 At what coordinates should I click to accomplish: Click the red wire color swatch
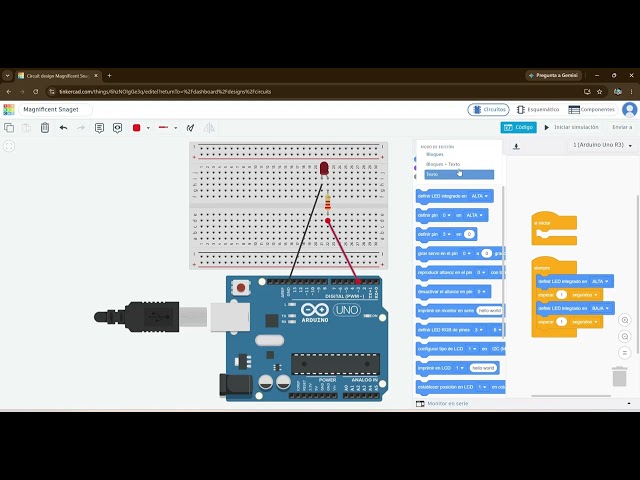click(x=137, y=128)
